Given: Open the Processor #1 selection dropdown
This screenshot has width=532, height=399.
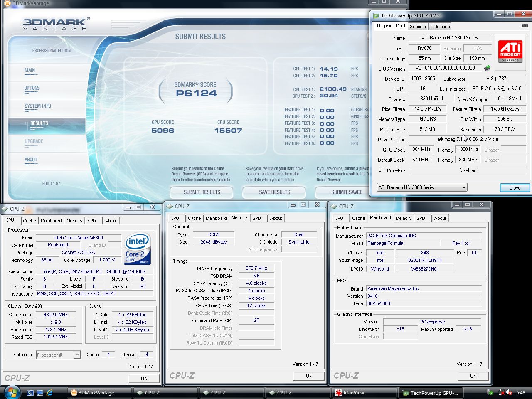Looking at the screenshot, I should pyautogui.click(x=58, y=355).
